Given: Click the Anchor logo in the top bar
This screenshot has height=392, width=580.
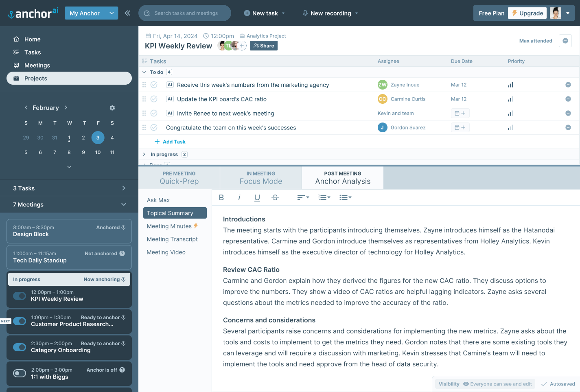Looking at the screenshot, I should (x=33, y=13).
